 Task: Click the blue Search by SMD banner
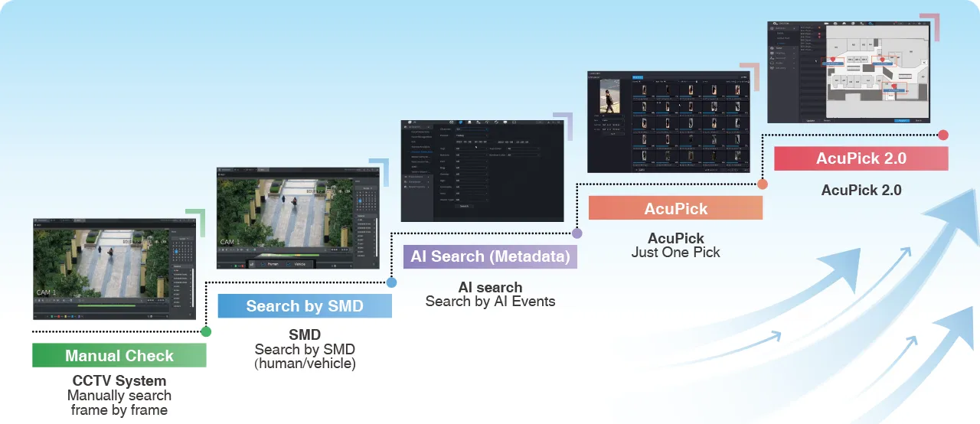click(x=305, y=306)
